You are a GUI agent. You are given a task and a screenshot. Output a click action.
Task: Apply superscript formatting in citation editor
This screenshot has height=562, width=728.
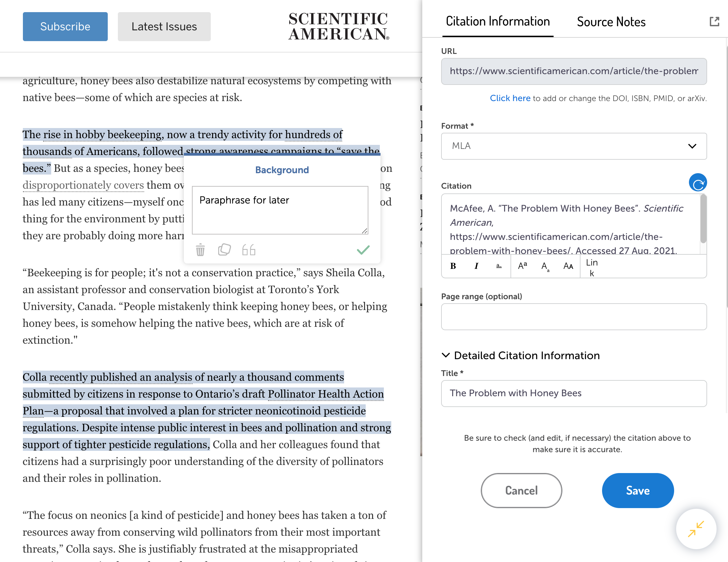point(523,266)
